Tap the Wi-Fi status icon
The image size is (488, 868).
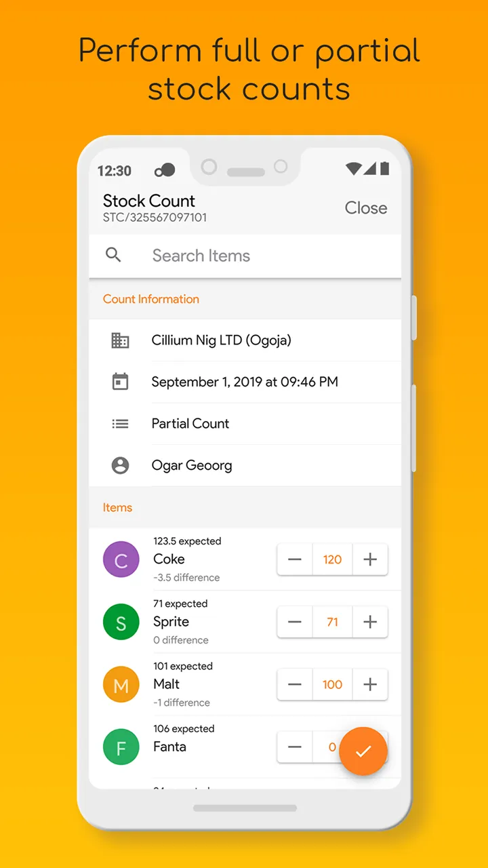click(352, 168)
